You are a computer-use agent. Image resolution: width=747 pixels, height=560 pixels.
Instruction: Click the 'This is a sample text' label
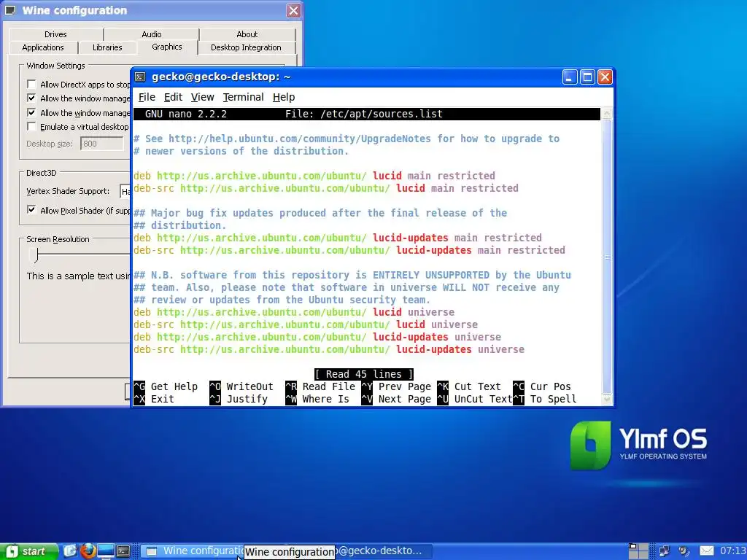[79, 276]
